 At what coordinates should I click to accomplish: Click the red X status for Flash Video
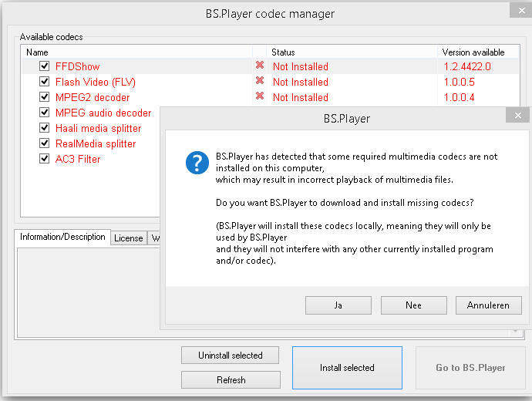tap(260, 81)
